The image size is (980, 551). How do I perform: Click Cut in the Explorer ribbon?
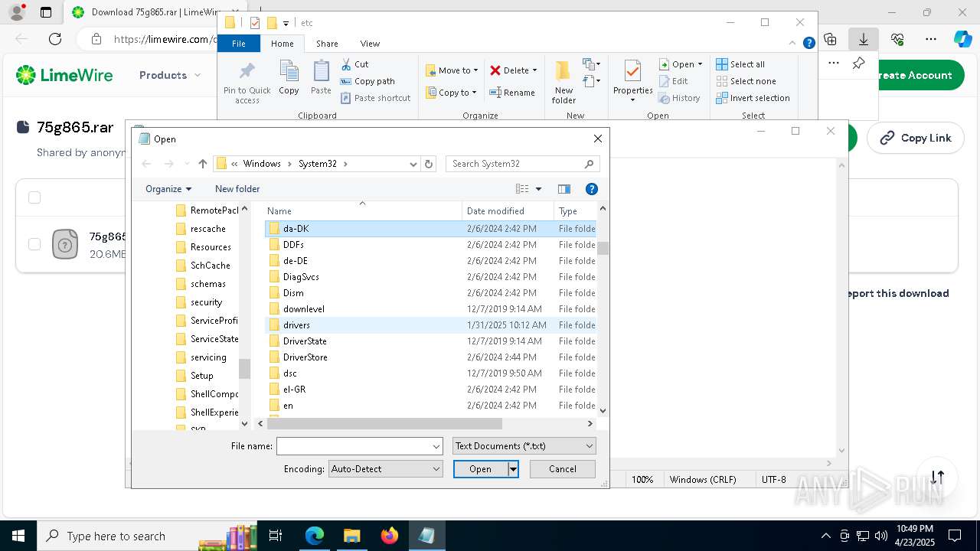(354, 64)
